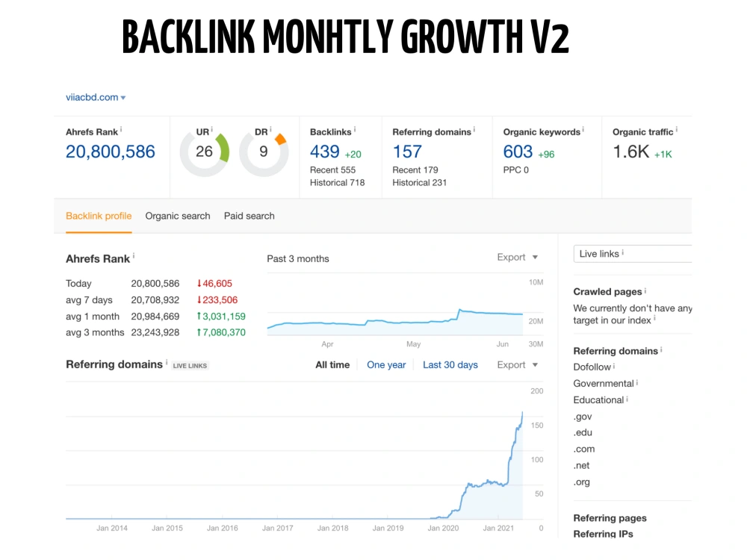Click the UR info icon

[x=211, y=129]
